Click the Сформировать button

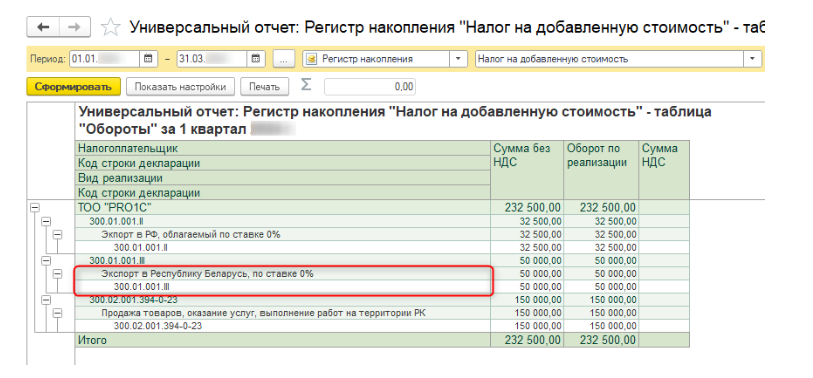(x=73, y=87)
